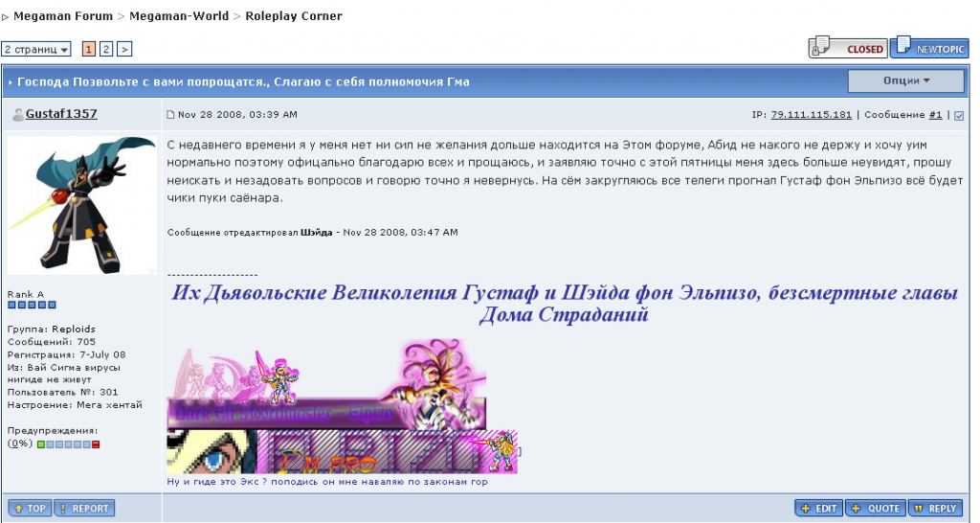The height and width of the screenshot is (523, 980).
Task: Report this post with REPORT button
Action: (x=84, y=509)
